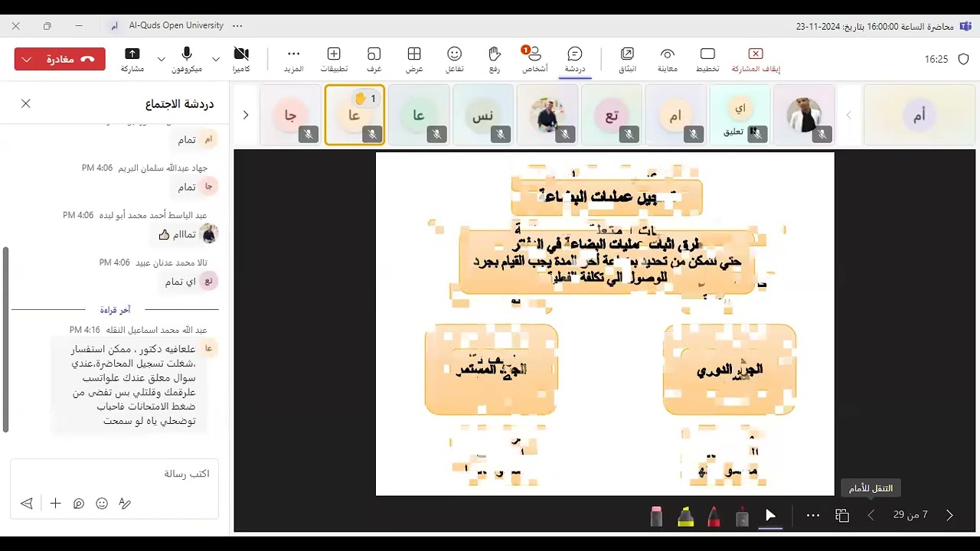
Task: Click the آخر قراءة last read marker
Action: pyautogui.click(x=115, y=310)
